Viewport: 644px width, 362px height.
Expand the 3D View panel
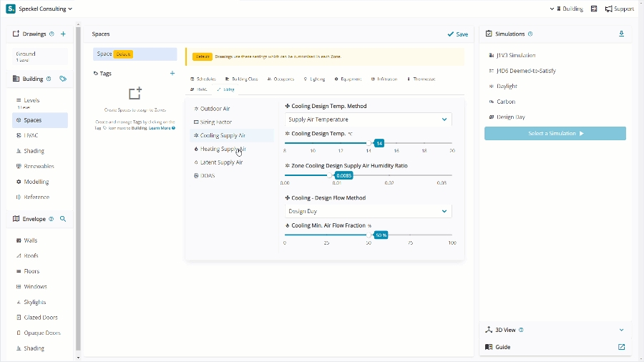pyautogui.click(x=621, y=330)
